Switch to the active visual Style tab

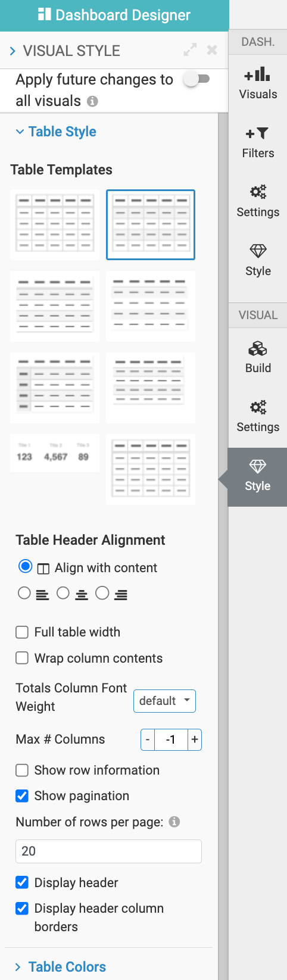258,476
